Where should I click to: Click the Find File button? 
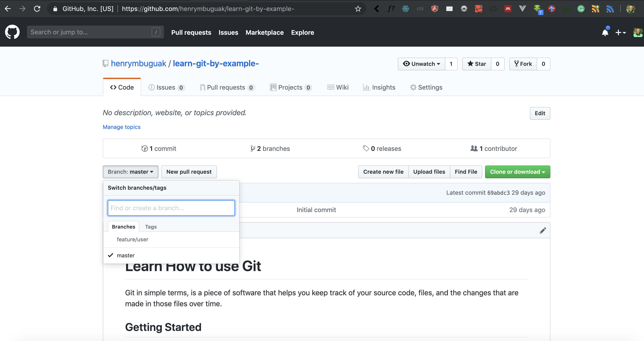466,172
